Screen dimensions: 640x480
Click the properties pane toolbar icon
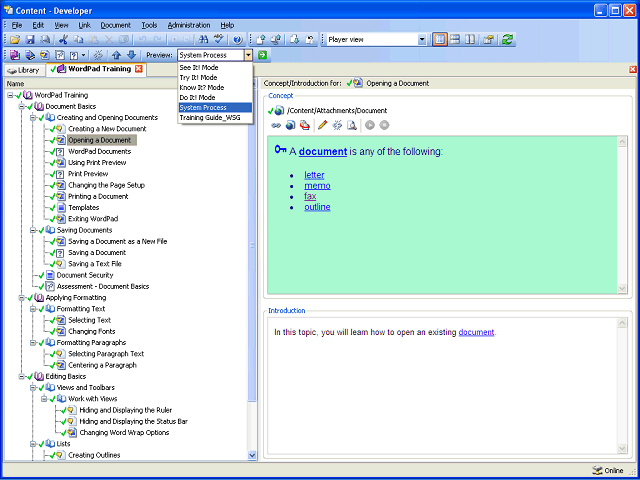[489, 40]
